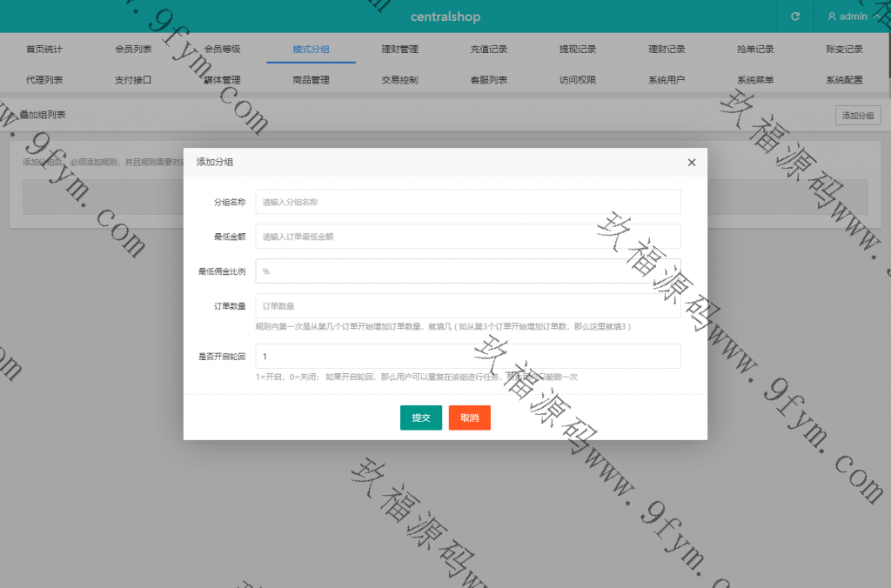Click the 分组名称 input field
The width and height of the screenshot is (891, 588).
pos(468,202)
